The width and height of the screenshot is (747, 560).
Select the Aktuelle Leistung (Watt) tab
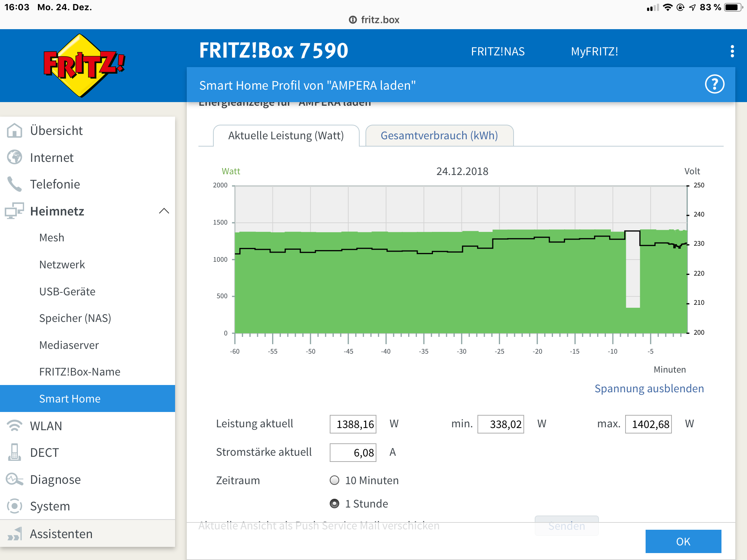tap(286, 136)
